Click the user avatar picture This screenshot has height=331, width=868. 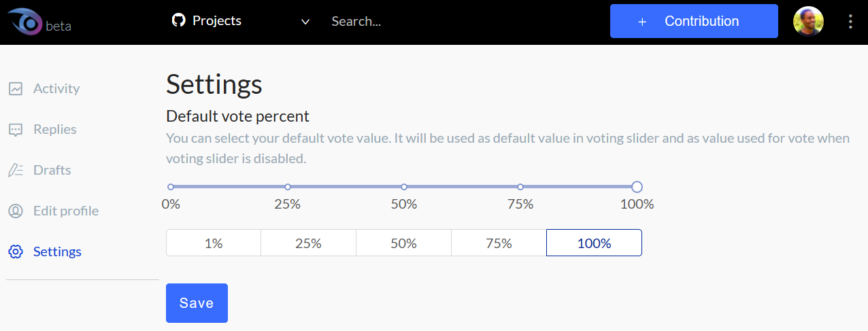[x=808, y=22]
